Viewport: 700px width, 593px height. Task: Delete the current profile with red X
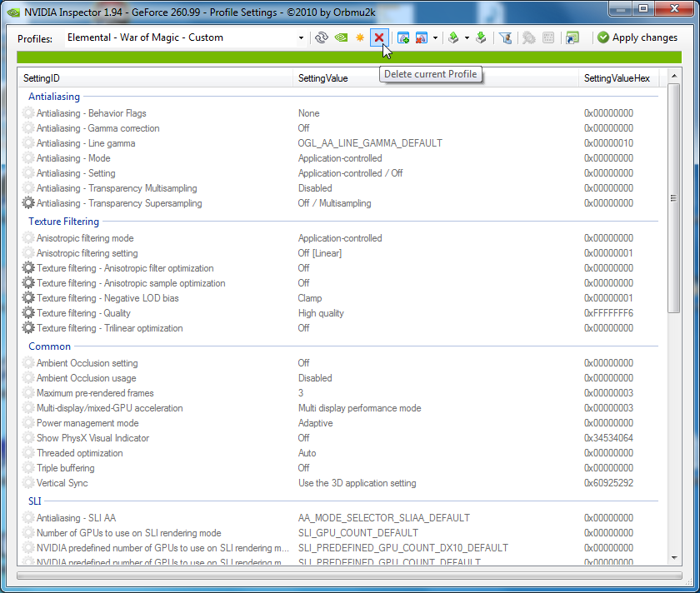(379, 37)
